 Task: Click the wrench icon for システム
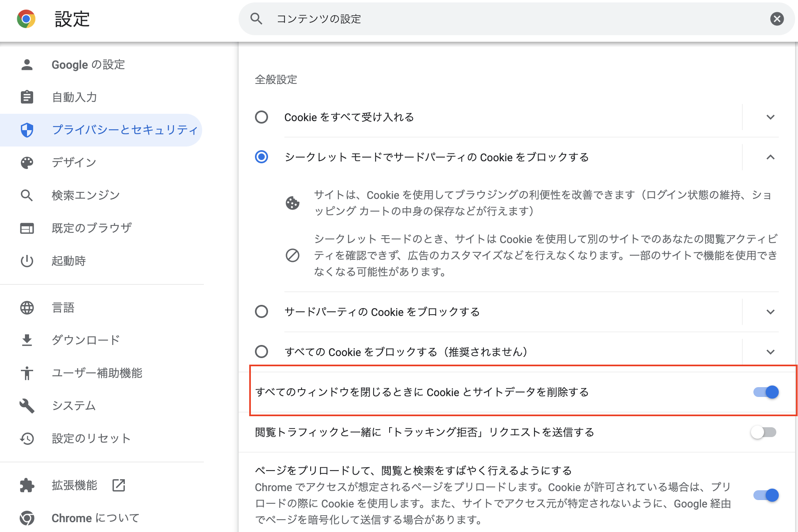click(x=27, y=406)
